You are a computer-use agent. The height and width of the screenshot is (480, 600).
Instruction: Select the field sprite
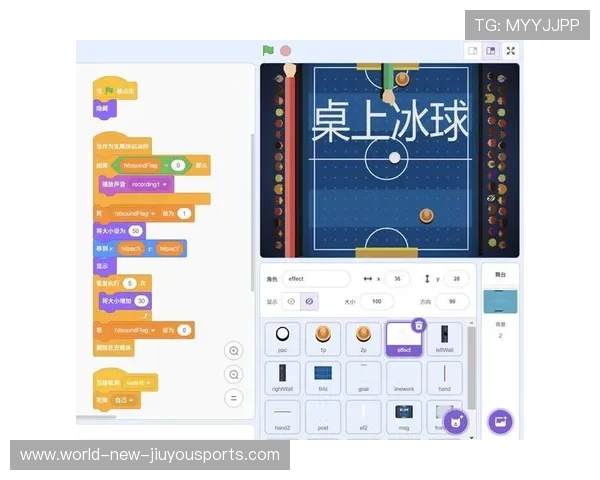pos(323,378)
